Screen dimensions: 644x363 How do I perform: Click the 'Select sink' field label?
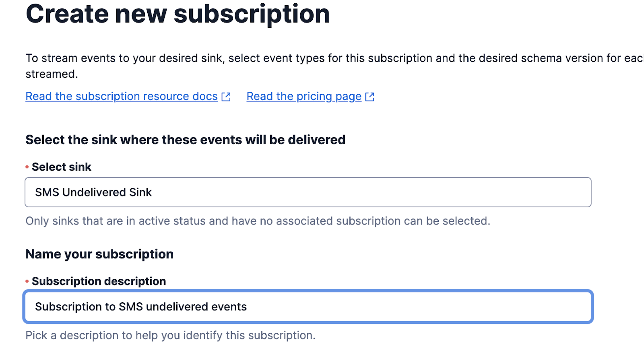click(62, 167)
